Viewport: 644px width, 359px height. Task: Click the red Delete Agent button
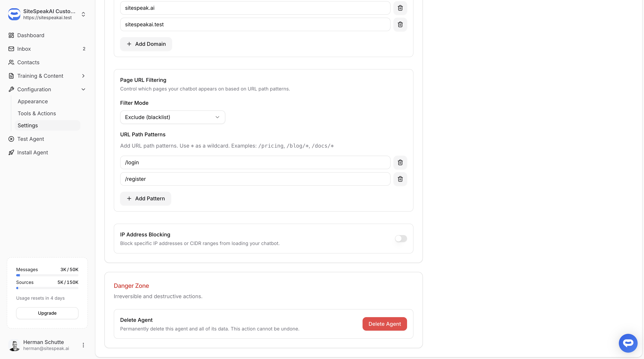pyautogui.click(x=385, y=324)
